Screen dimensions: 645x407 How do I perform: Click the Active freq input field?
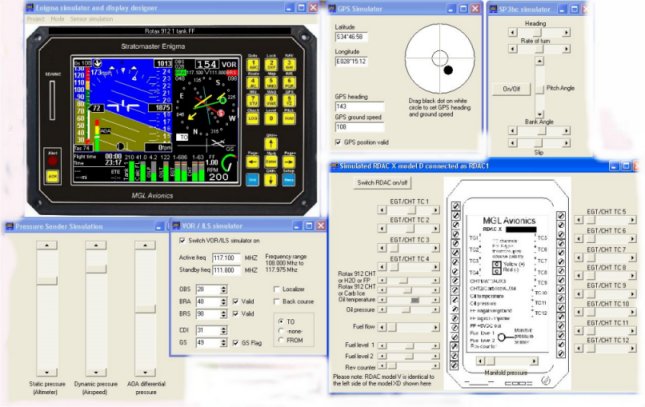(226, 258)
